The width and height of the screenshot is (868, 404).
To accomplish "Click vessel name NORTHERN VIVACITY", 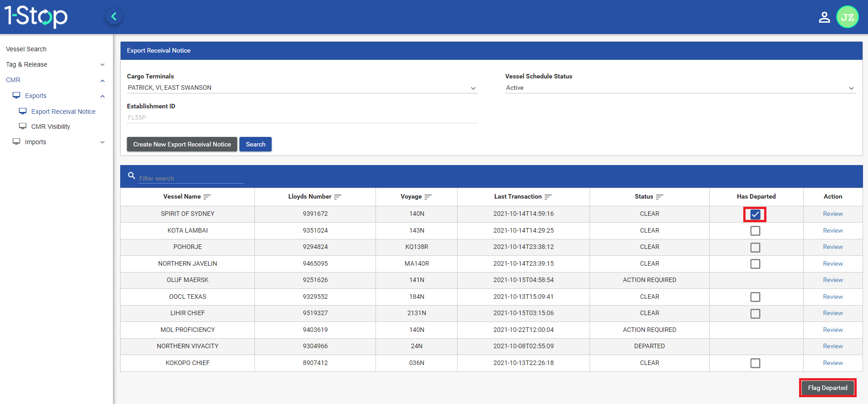I will (188, 346).
